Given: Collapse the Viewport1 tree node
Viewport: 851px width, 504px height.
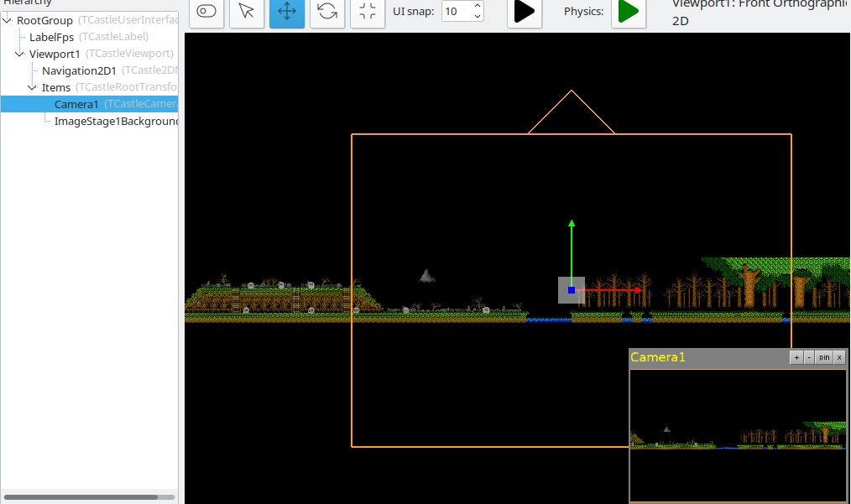Looking at the screenshot, I should [x=19, y=54].
